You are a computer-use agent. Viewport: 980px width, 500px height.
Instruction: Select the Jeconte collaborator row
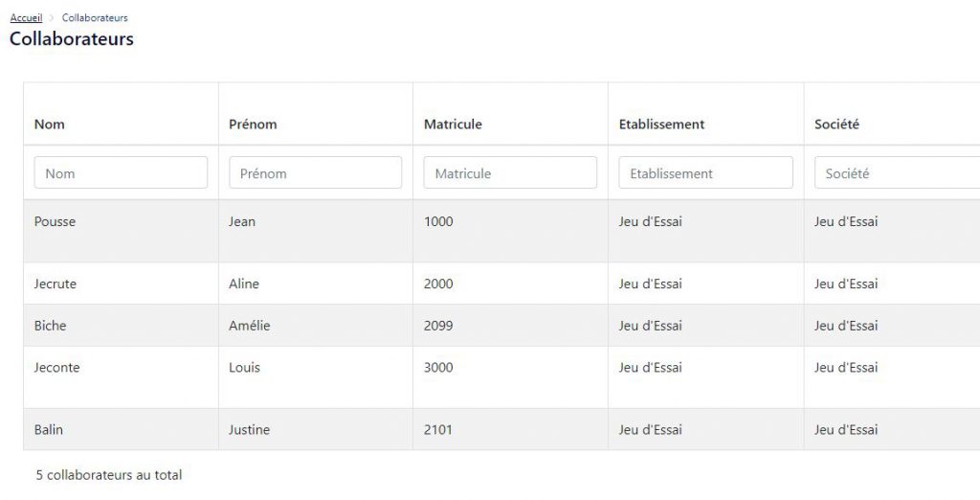pyautogui.click(x=501, y=377)
